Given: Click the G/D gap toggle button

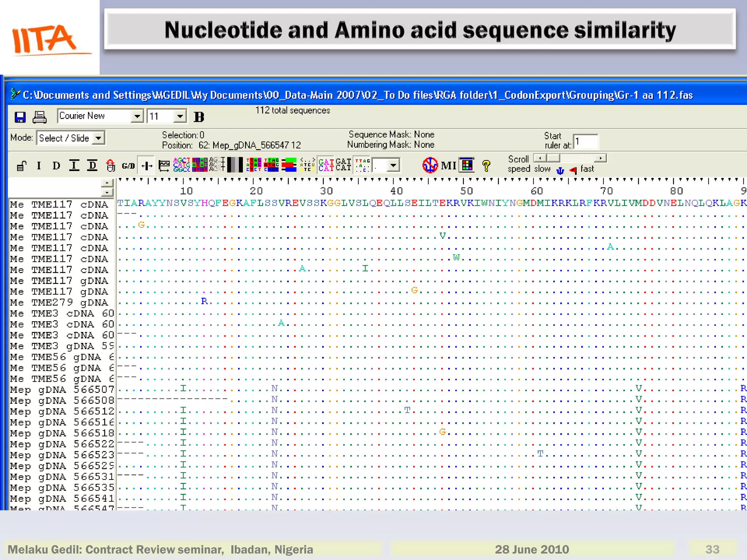Looking at the screenshot, I should point(128,166).
